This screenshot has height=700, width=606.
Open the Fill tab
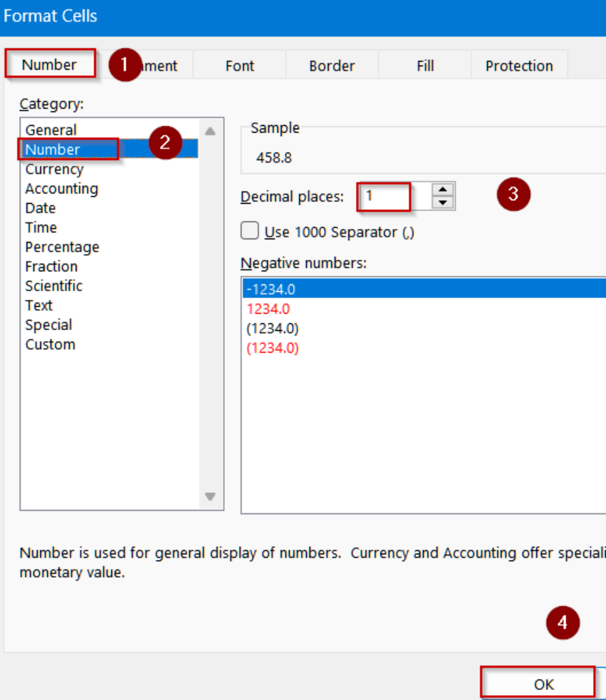click(425, 66)
